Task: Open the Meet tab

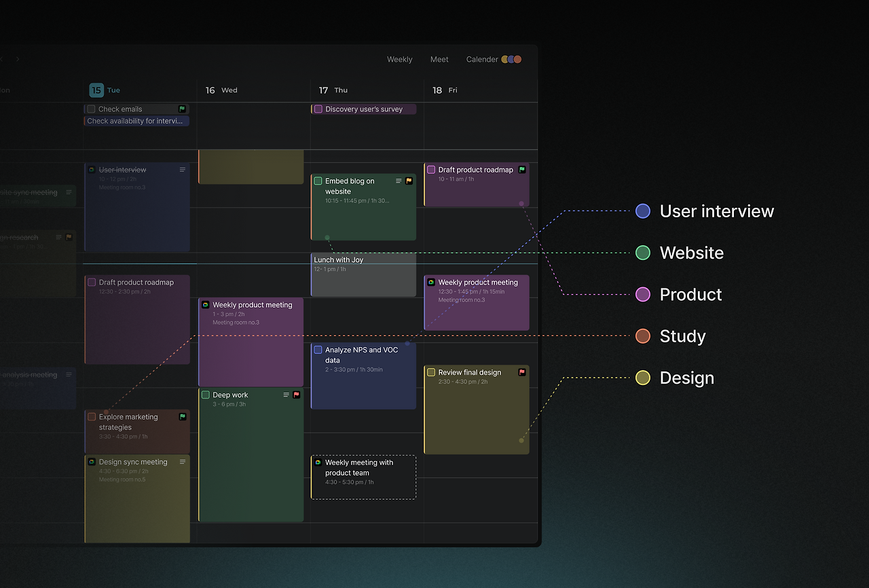Action: pos(439,59)
